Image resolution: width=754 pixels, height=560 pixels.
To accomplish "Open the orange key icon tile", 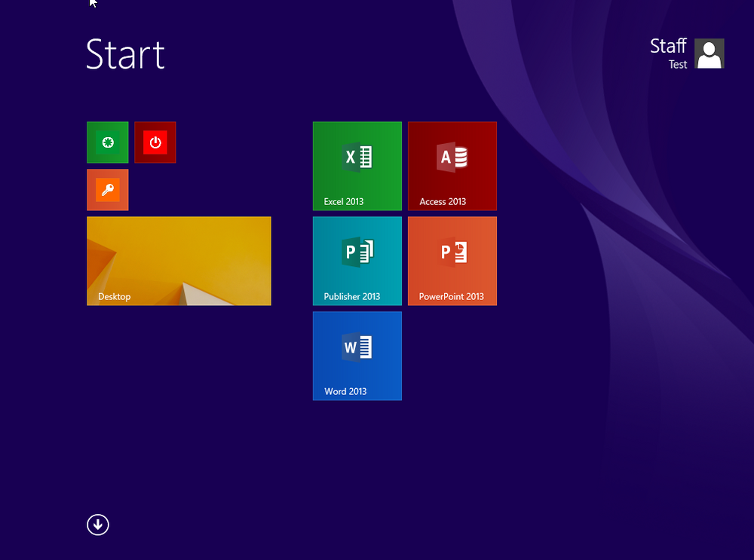I will tap(108, 190).
